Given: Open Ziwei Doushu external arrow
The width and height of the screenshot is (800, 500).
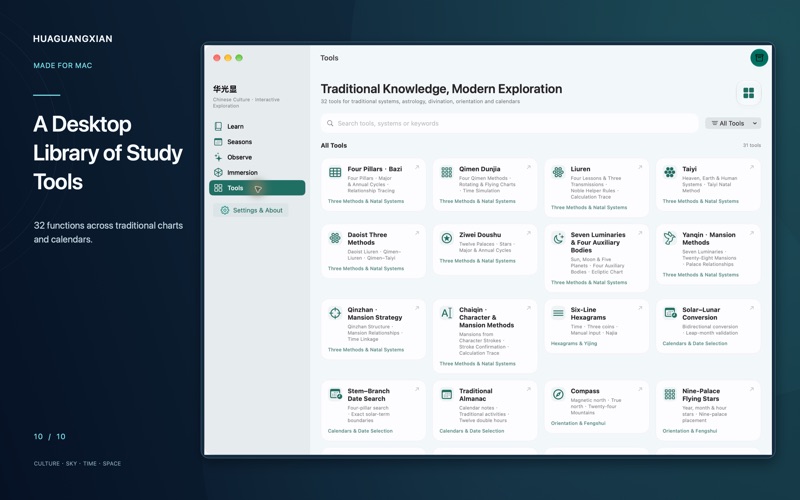Looking at the screenshot, I should click(x=529, y=233).
